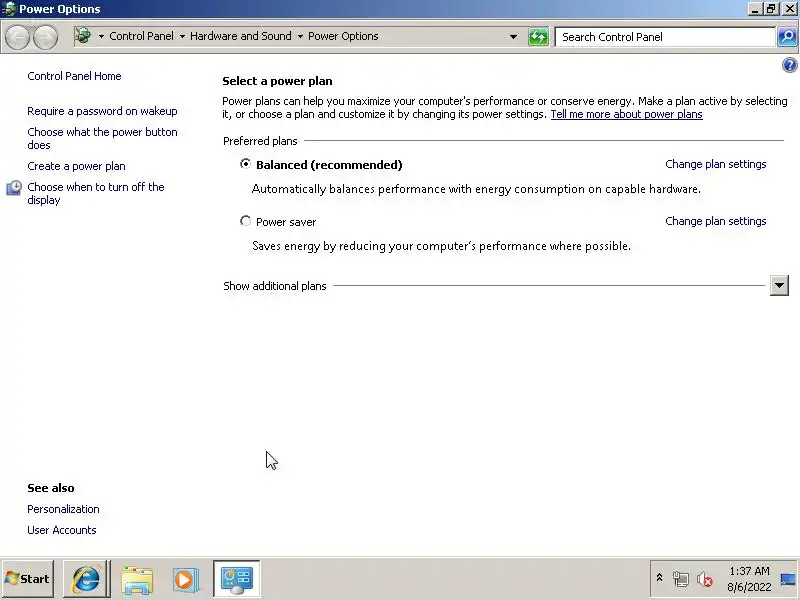Click text 'Automatically balances performance' description
The height and width of the screenshot is (600, 800).
pos(476,189)
